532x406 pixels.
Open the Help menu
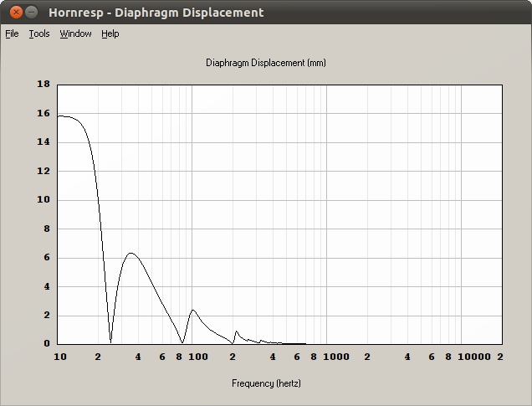pyautogui.click(x=110, y=33)
